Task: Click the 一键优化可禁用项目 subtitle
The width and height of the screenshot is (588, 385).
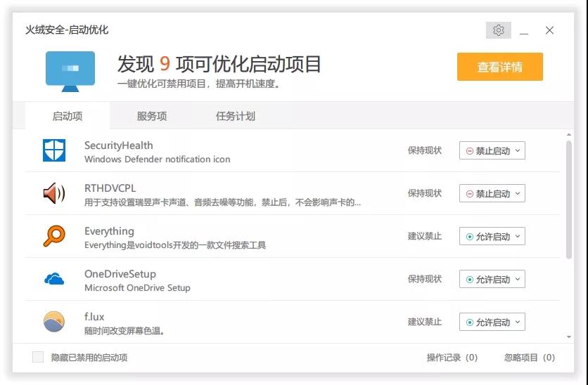Action: (199, 84)
